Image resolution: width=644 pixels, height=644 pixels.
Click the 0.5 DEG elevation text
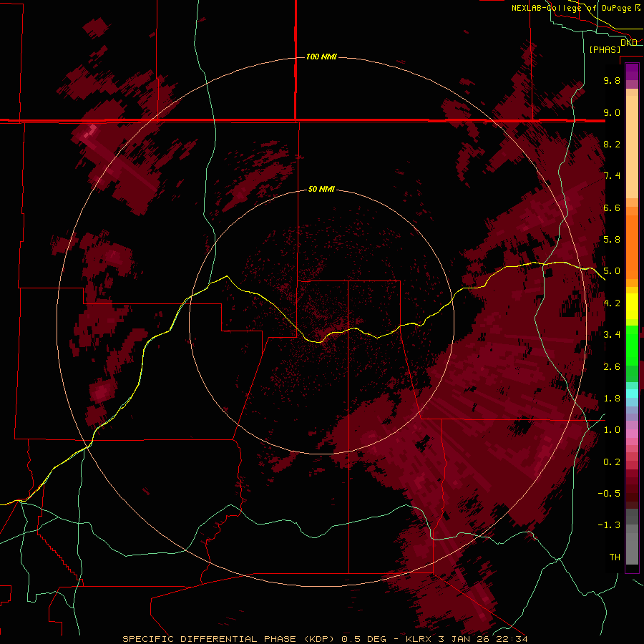(364, 639)
